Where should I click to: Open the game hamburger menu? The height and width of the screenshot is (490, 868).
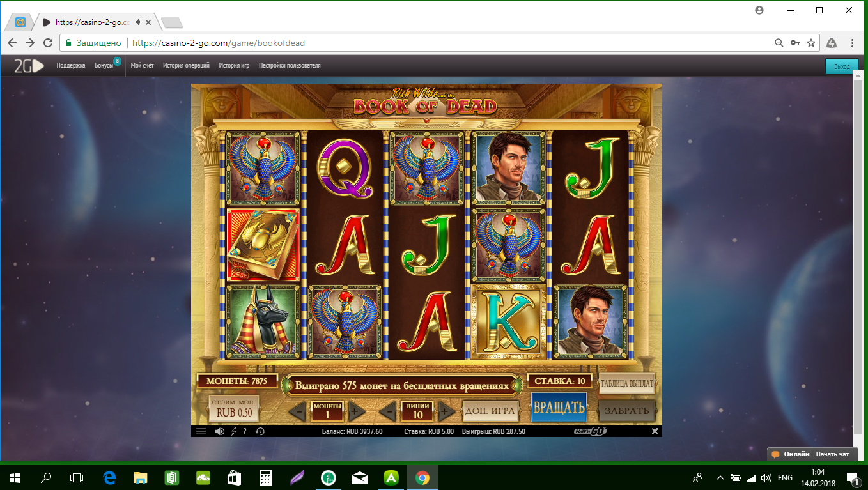tap(201, 431)
